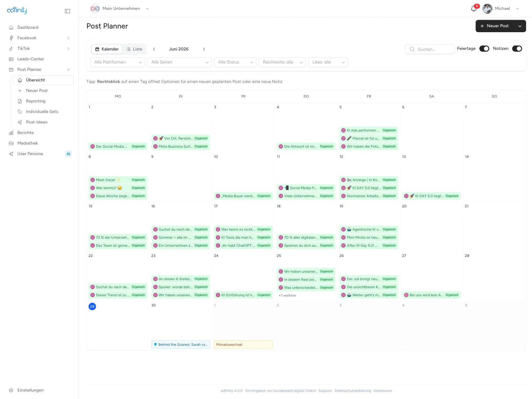Viewport: 532px width, 399px height.
Task: Click the Post-Ideen sparkle icon
Action: point(20,122)
